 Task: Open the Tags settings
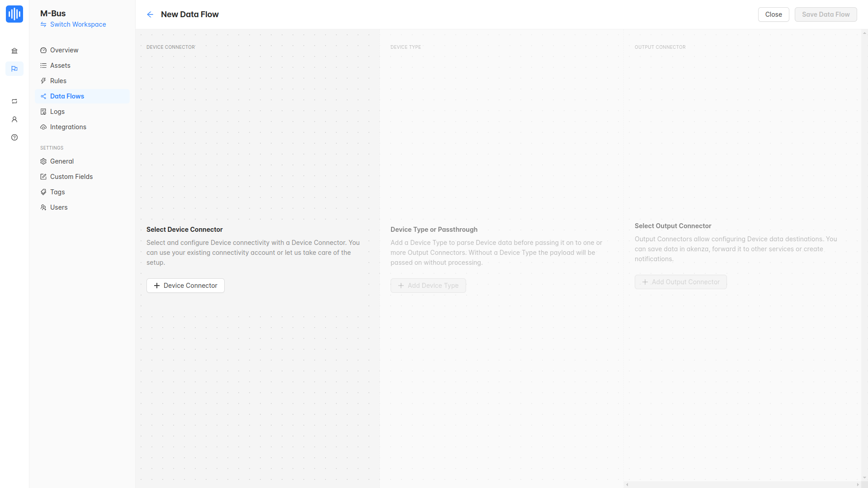point(57,192)
